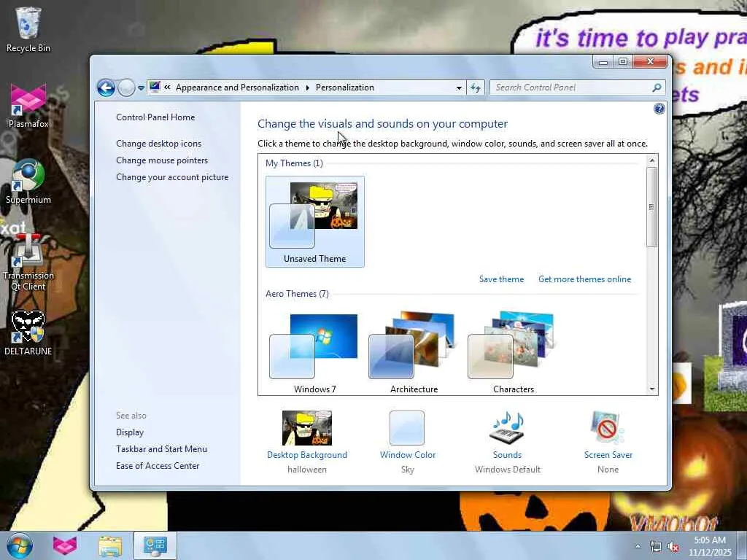Open Windows Explorer from the taskbar
This screenshot has width=747, height=560.
[110, 545]
